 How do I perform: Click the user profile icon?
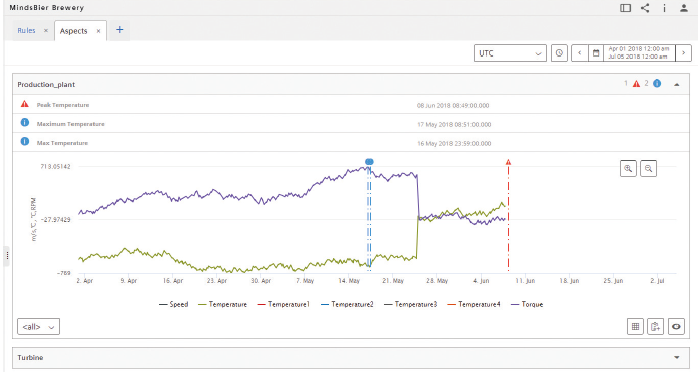click(683, 8)
